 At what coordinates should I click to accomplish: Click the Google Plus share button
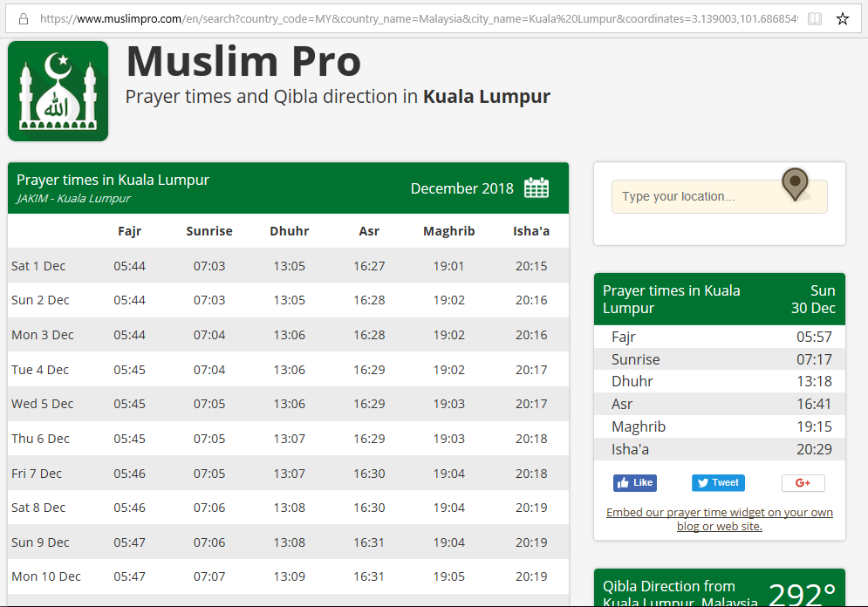coord(803,482)
